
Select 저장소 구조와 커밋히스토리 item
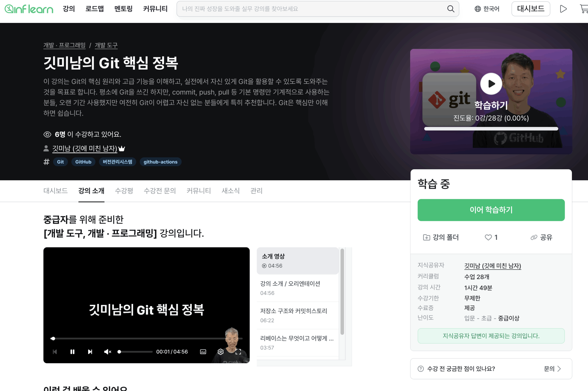[x=297, y=315]
